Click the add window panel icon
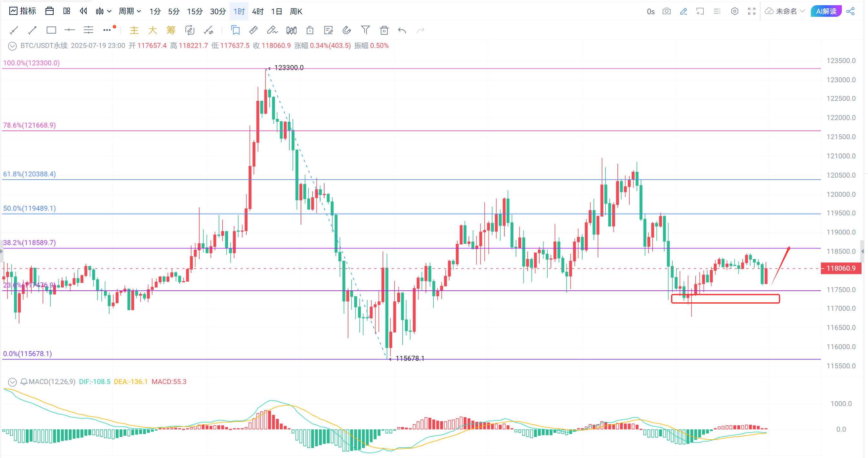 coord(700,11)
